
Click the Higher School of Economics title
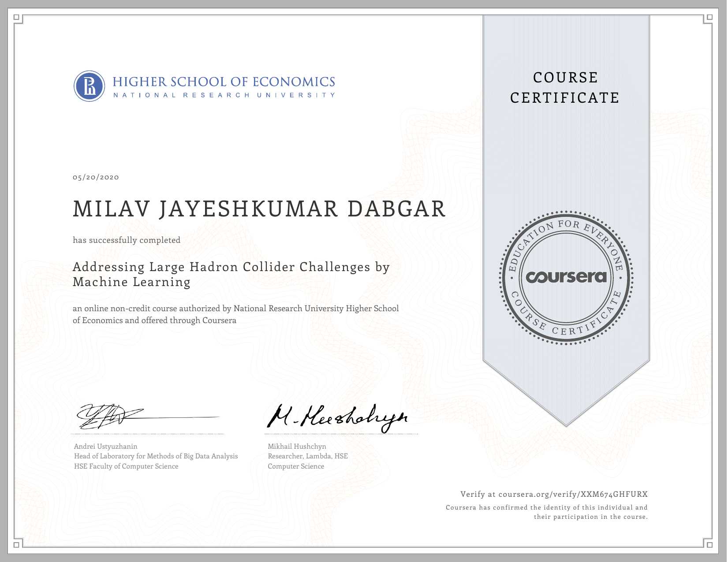pyautogui.click(x=224, y=82)
